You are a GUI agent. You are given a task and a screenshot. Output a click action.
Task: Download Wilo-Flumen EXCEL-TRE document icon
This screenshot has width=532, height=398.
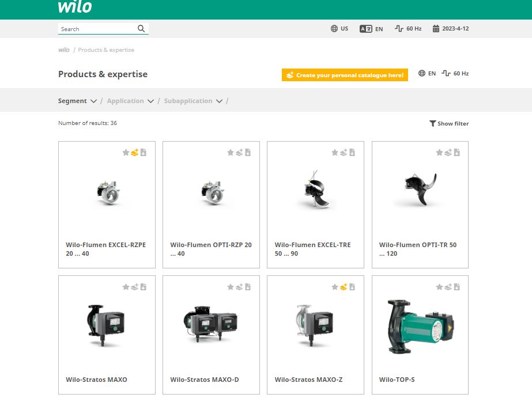352,153
